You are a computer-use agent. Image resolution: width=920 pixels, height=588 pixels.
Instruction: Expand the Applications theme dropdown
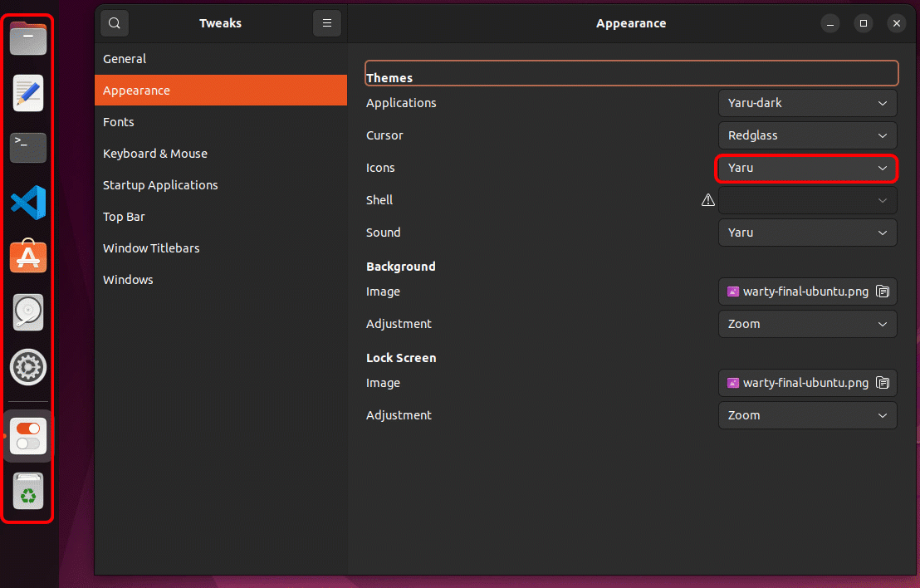pyautogui.click(x=807, y=103)
